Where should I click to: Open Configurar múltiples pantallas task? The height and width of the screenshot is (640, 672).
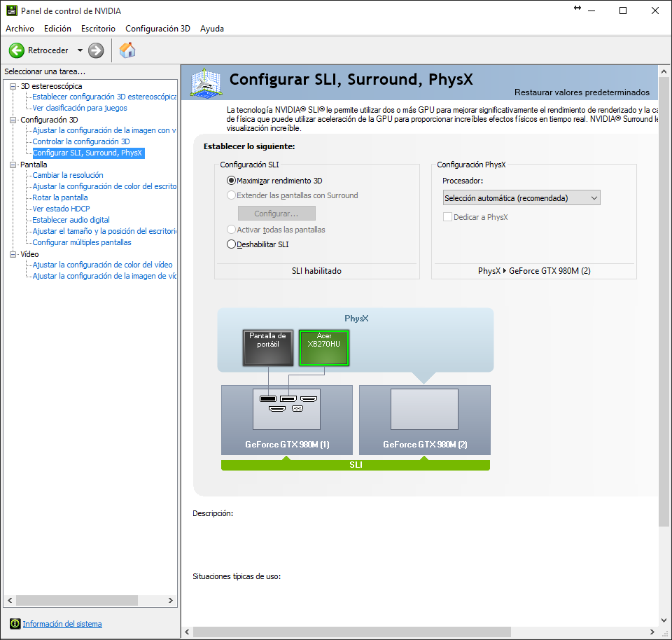(82, 242)
